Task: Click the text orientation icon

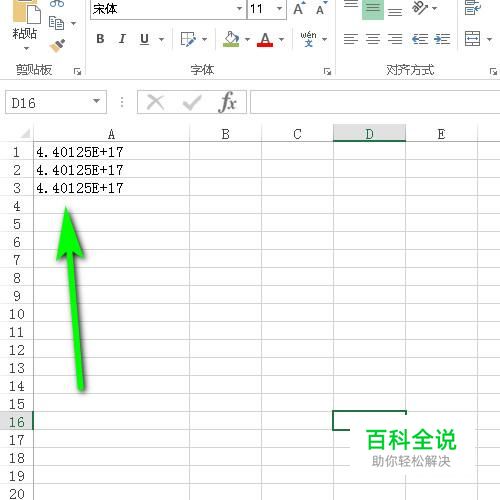Action: [419, 8]
